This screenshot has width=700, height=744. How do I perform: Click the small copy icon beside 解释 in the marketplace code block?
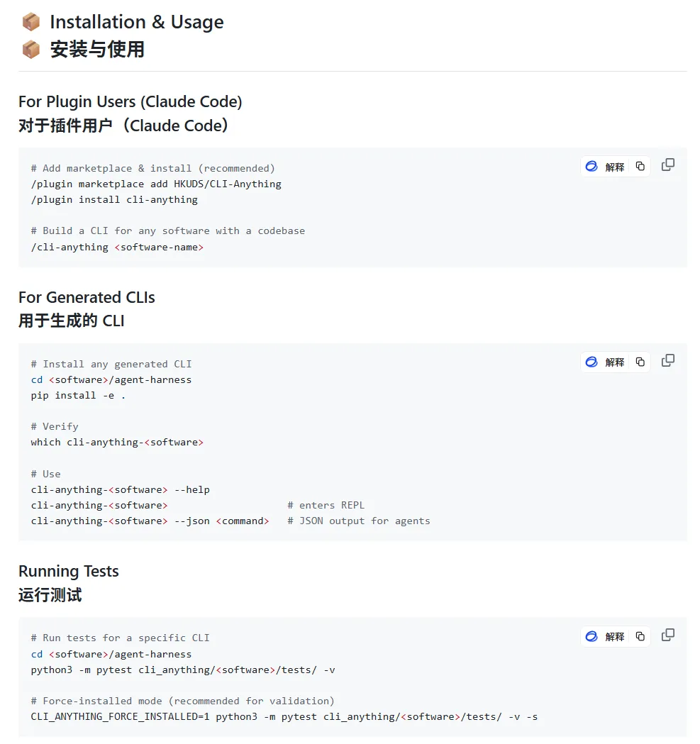[x=640, y=167]
